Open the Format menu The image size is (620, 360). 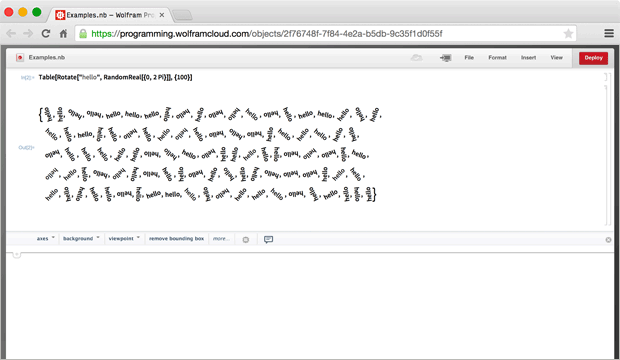(497, 58)
